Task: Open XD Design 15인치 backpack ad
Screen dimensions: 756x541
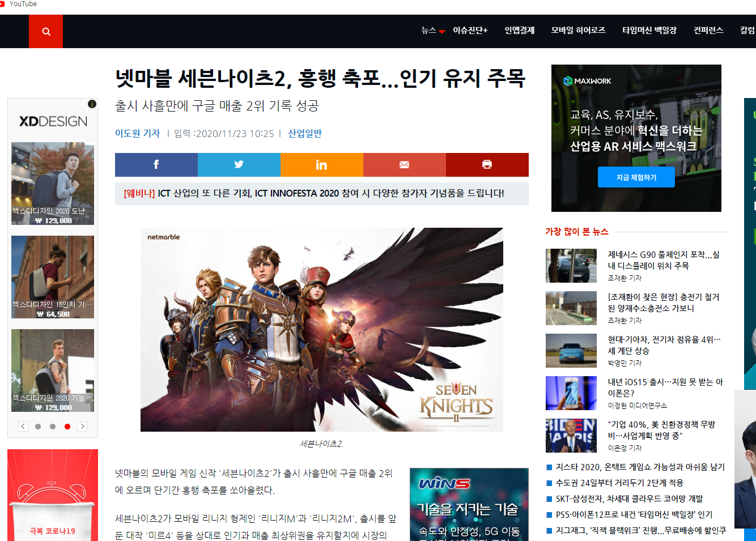Action: (x=53, y=277)
